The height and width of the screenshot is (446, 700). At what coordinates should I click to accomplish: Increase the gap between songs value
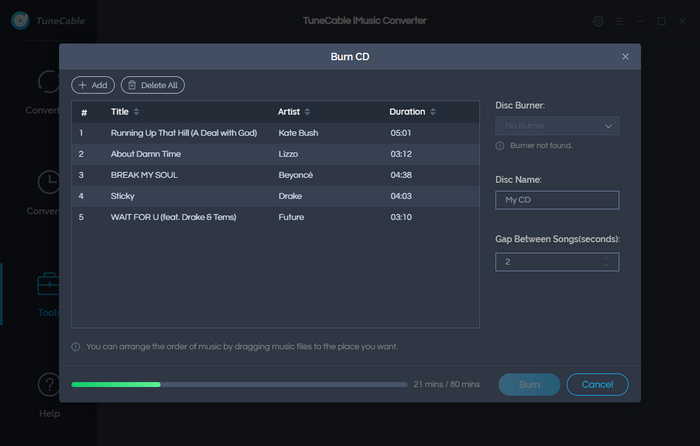606,258
